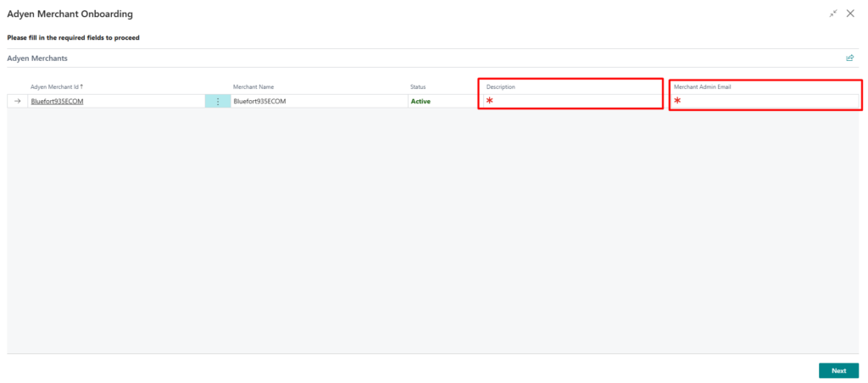This screenshot has width=868, height=383.
Task: Open the three-dot row options menu
Action: (218, 102)
